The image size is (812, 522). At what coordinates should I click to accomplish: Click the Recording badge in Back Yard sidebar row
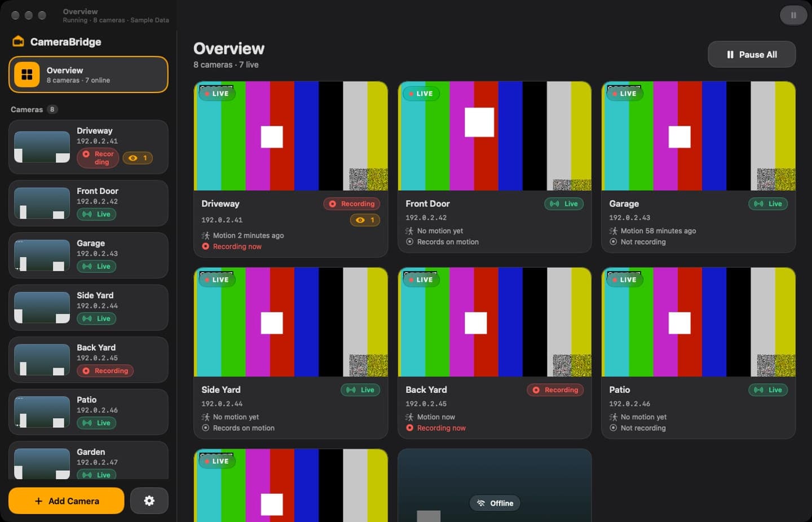pos(105,370)
